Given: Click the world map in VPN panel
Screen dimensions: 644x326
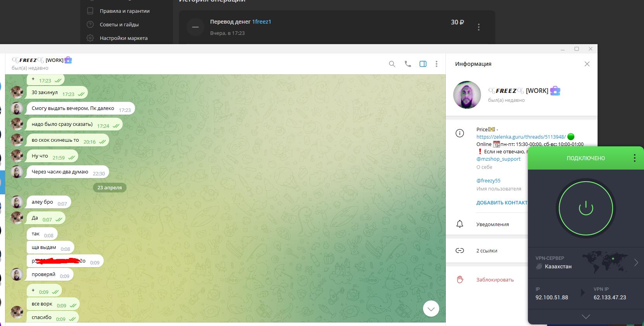Looking at the screenshot, I should tap(605, 263).
